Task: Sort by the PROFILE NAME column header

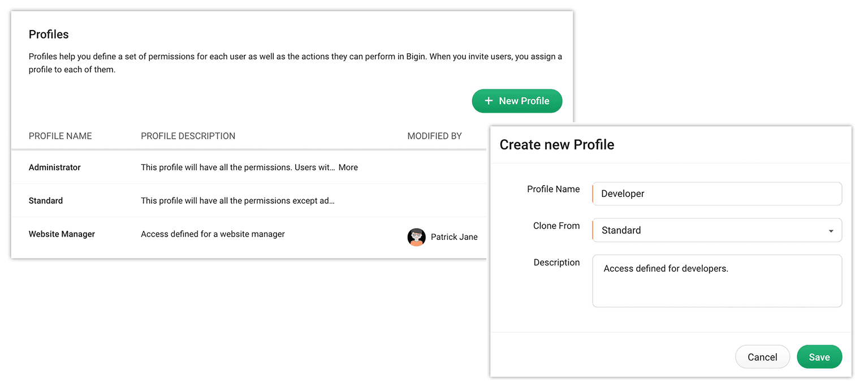Action: click(x=60, y=136)
